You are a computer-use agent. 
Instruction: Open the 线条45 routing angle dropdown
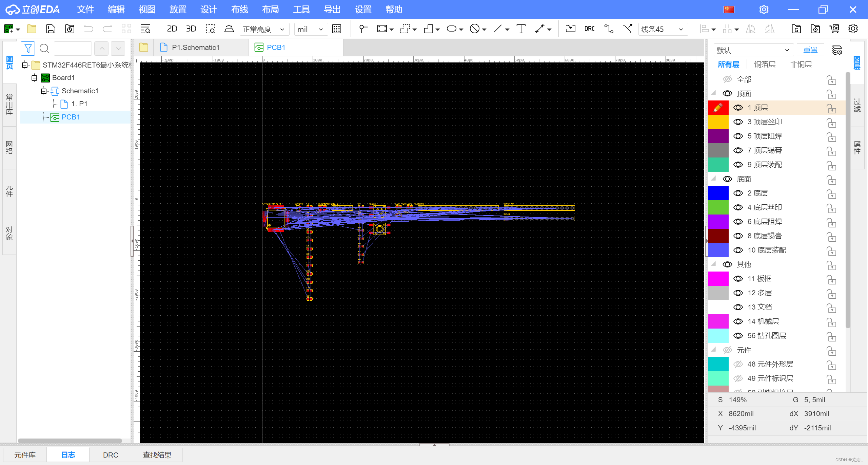[x=663, y=29]
